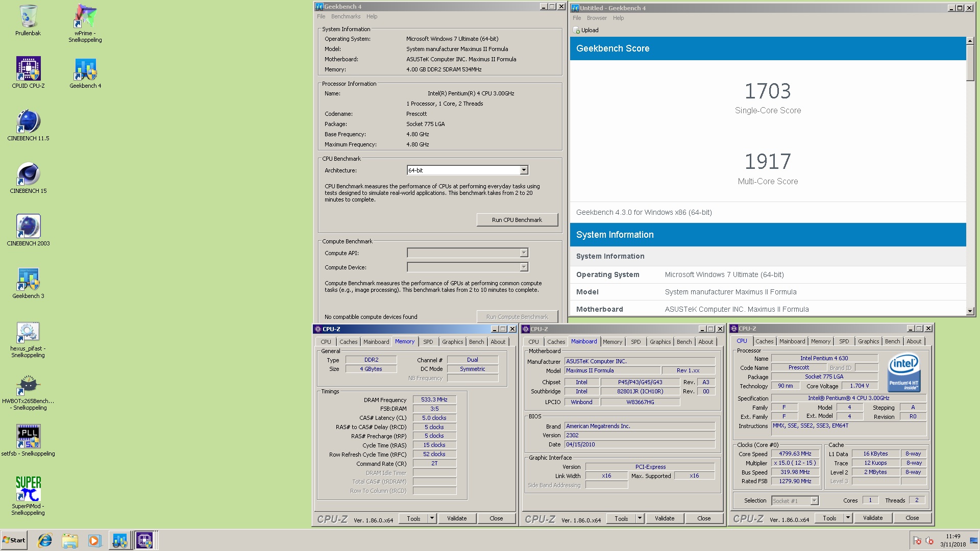The height and width of the screenshot is (551, 980).
Task: Open Browser menu in Untitled Geekbench window
Action: point(597,18)
